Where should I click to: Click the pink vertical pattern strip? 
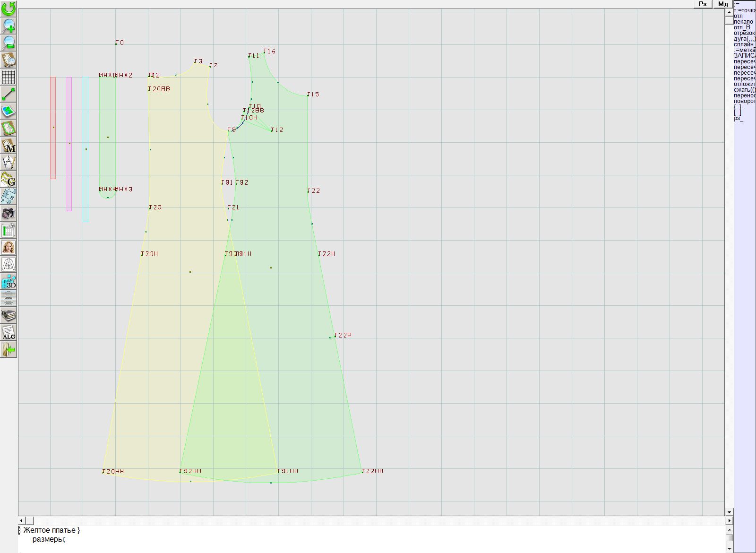69,144
